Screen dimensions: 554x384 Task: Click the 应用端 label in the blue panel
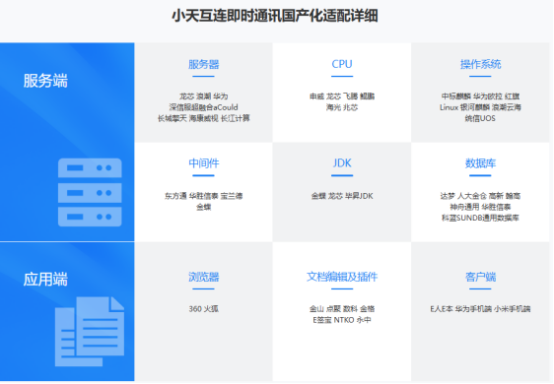coord(46,279)
